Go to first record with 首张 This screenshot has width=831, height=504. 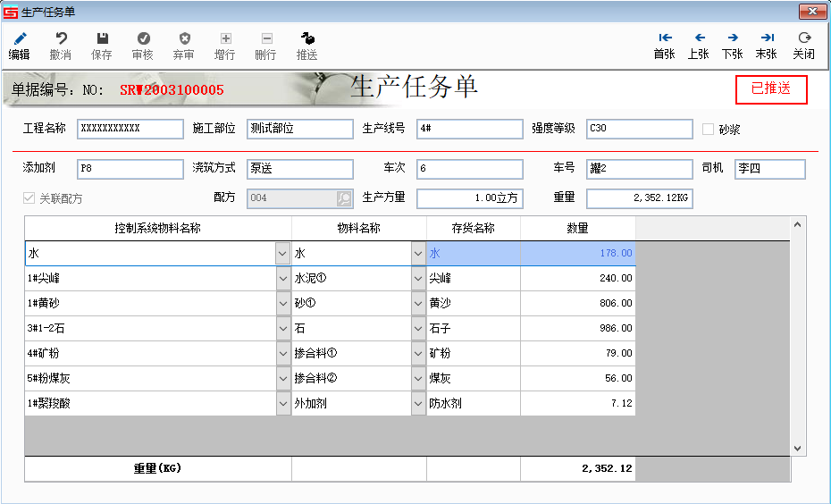point(664,38)
